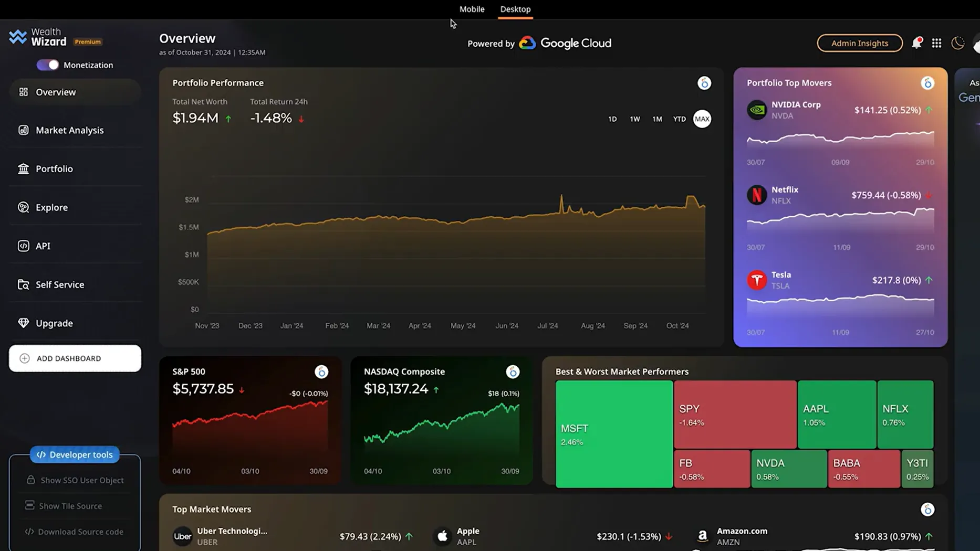Click Show SSO User Object
The image size is (980, 551).
(x=75, y=480)
